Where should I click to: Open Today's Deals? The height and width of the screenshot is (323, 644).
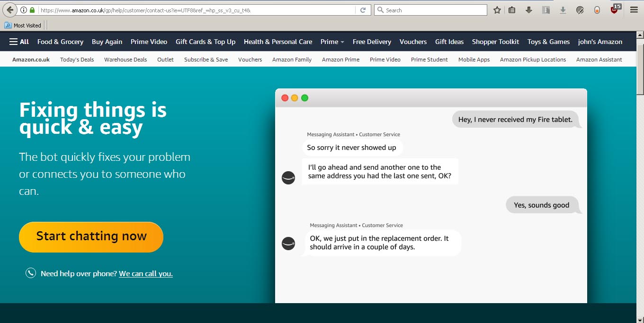pyautogui.click(x=77, y=60)
